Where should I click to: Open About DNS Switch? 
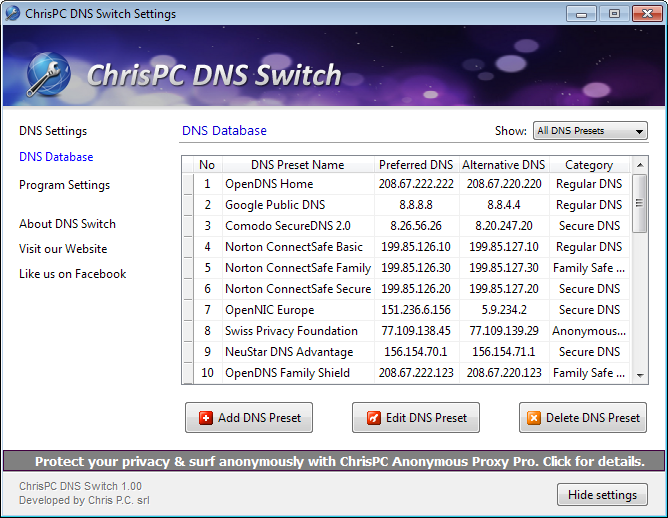(67, 224)
